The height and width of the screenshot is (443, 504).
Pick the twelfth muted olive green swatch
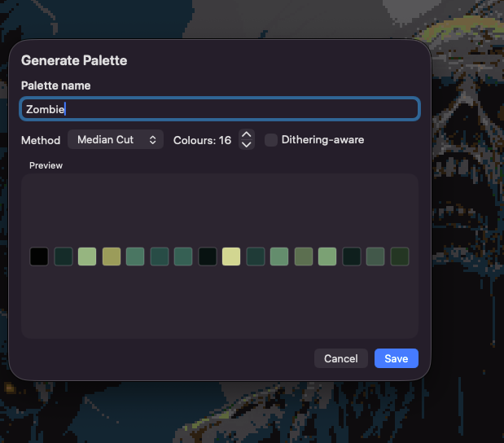pyautogui.click(x=304, y=257)
